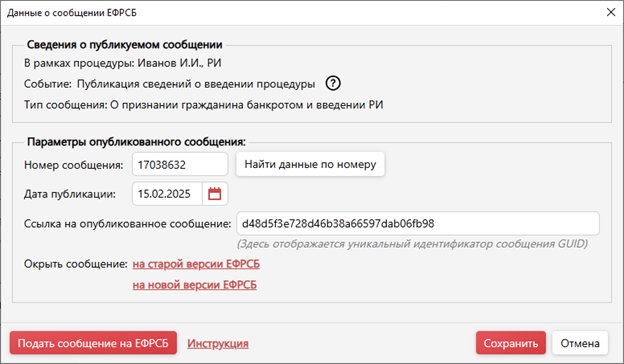
Task: Click the question mark help icon
Action: click(x=333, y=83)
